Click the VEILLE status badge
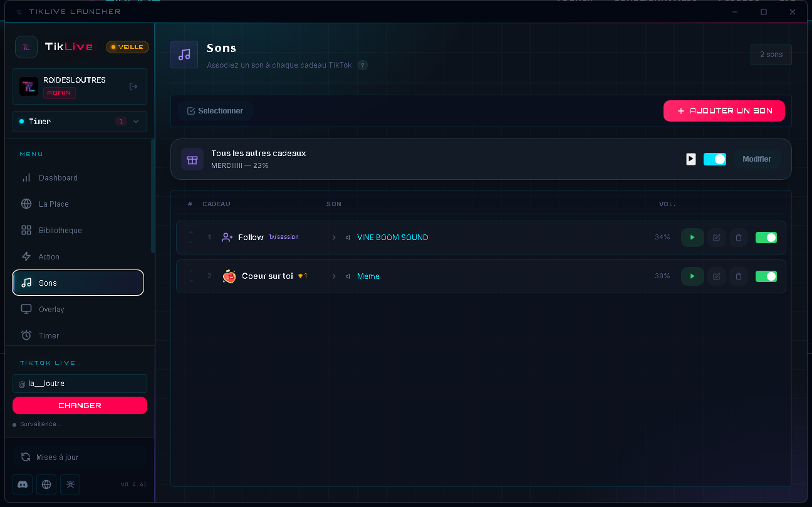Viewport: 812px width, 507px height. (x=127, y=47)
